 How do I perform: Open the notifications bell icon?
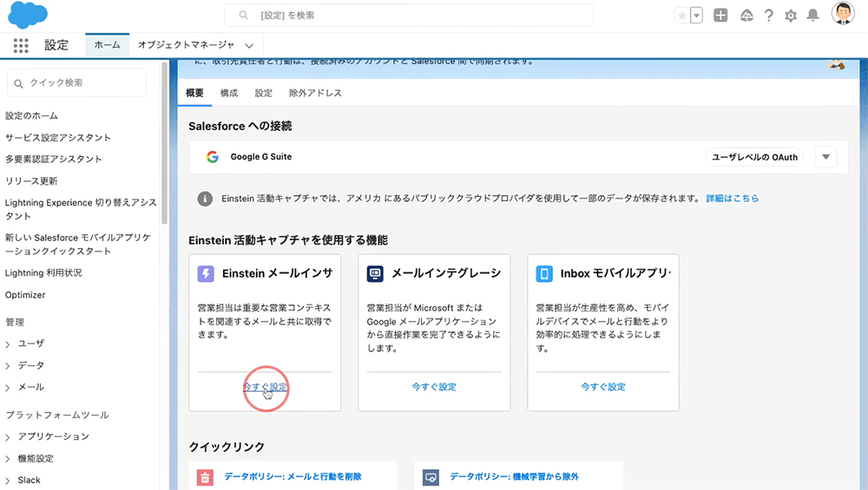coord(812,16)
